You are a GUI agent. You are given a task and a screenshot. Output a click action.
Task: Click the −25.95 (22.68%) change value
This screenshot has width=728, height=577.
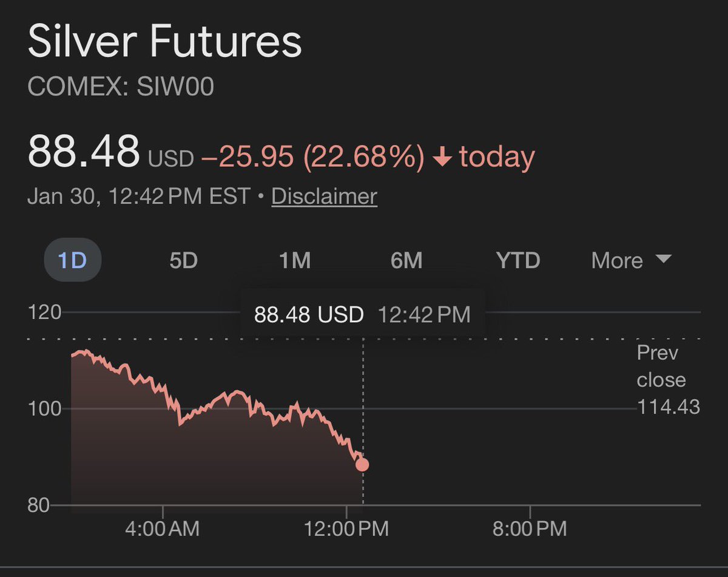click(312, 158)
